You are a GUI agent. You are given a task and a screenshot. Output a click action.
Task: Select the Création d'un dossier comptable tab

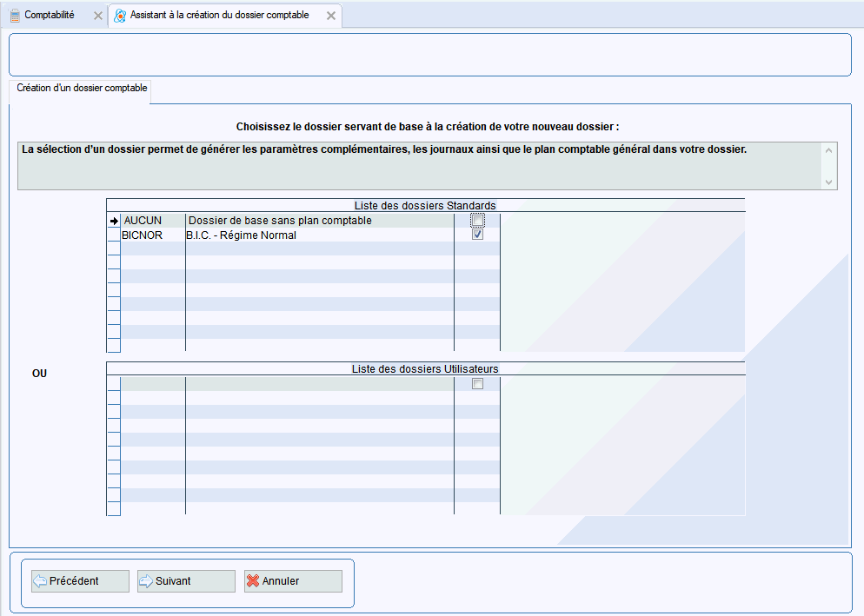[82, 89]
